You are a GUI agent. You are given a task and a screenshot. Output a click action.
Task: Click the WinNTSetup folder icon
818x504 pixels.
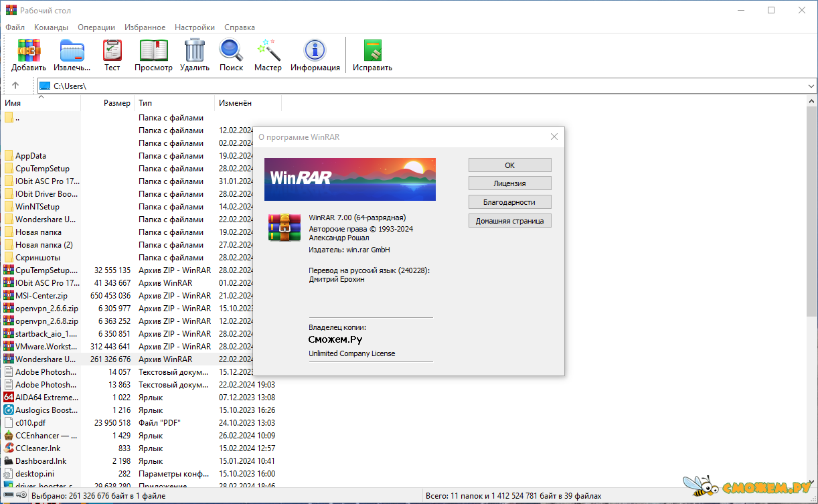tap(9, 207)
